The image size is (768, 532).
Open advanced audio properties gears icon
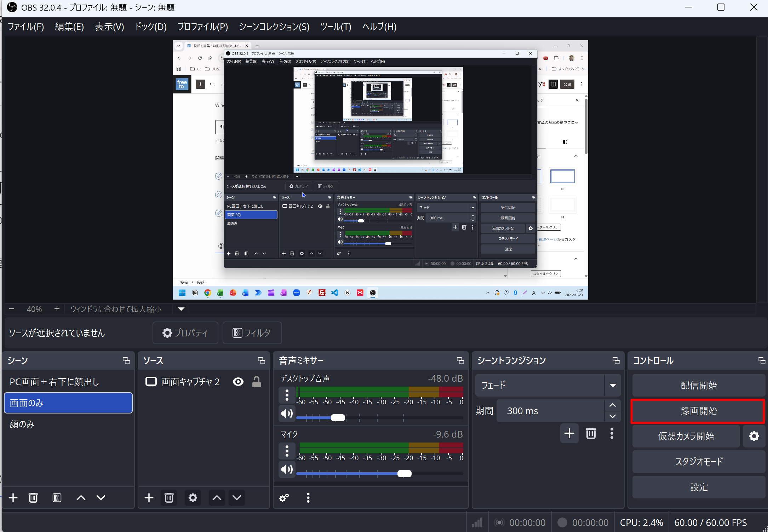(284, 498)
